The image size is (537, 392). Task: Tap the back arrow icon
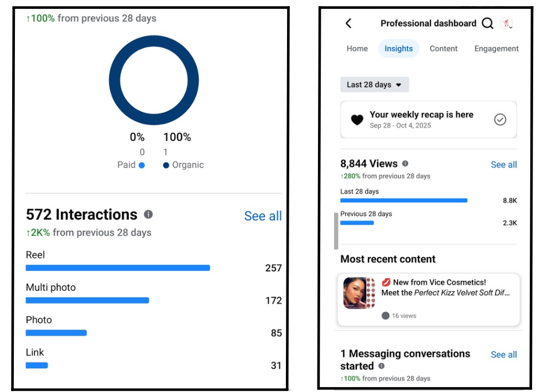point(348,23)
